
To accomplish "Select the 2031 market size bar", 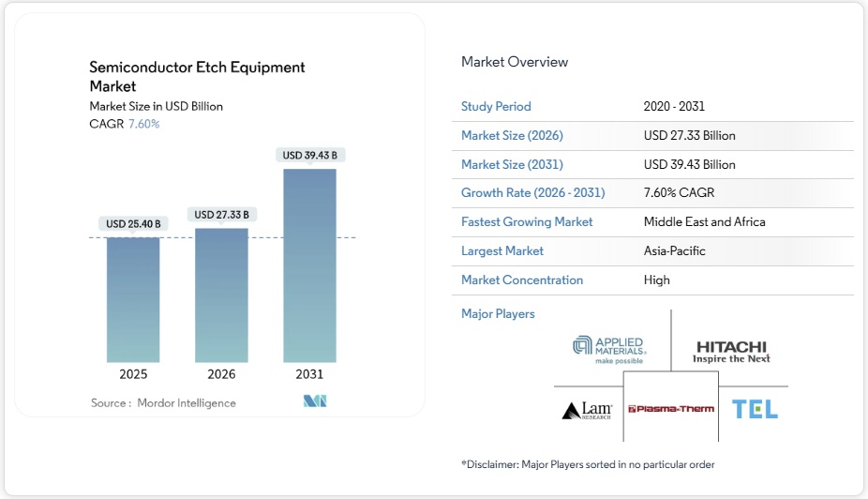I will (309, 265).
